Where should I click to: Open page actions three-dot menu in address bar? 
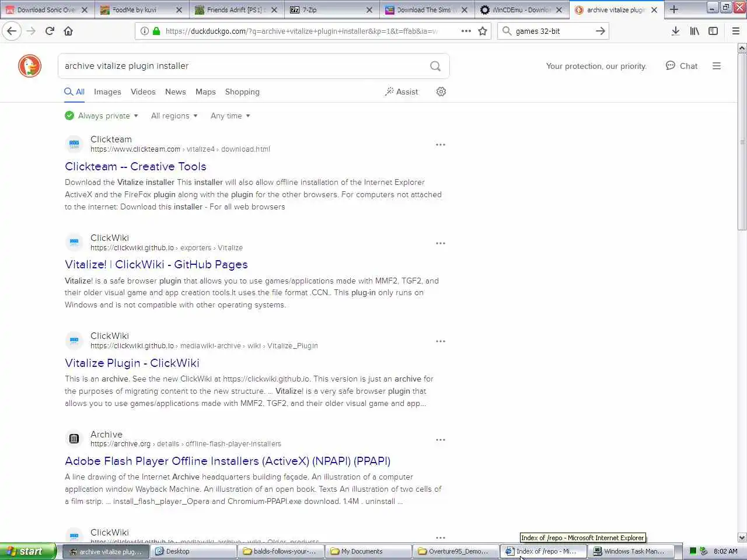[x=466, y=31]
